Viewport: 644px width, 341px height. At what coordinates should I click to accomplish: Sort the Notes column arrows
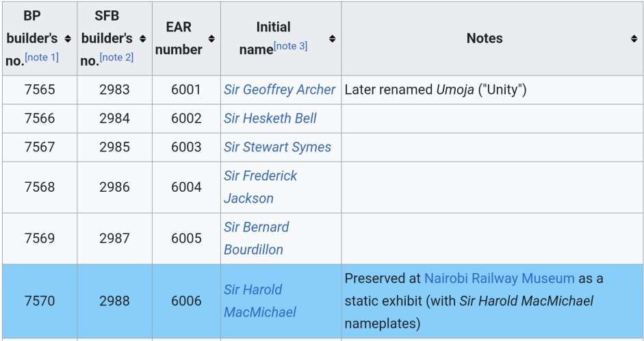pyautogui.click(x=634, y=38)
